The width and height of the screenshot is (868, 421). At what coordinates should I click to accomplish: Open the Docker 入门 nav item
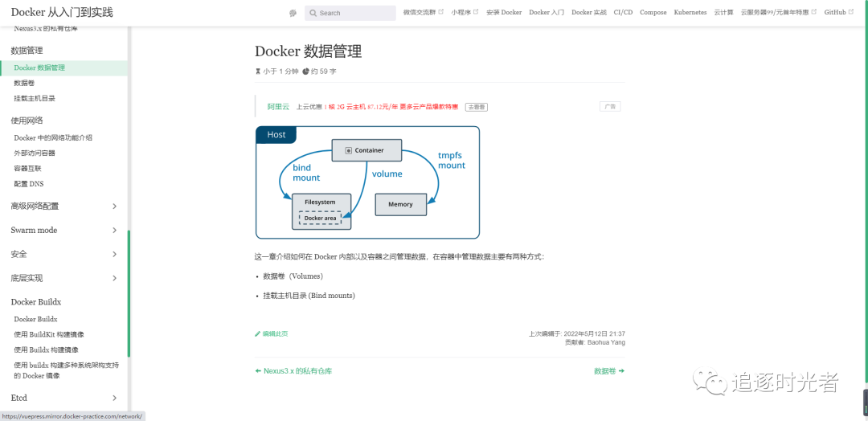[x=547, y=12]
